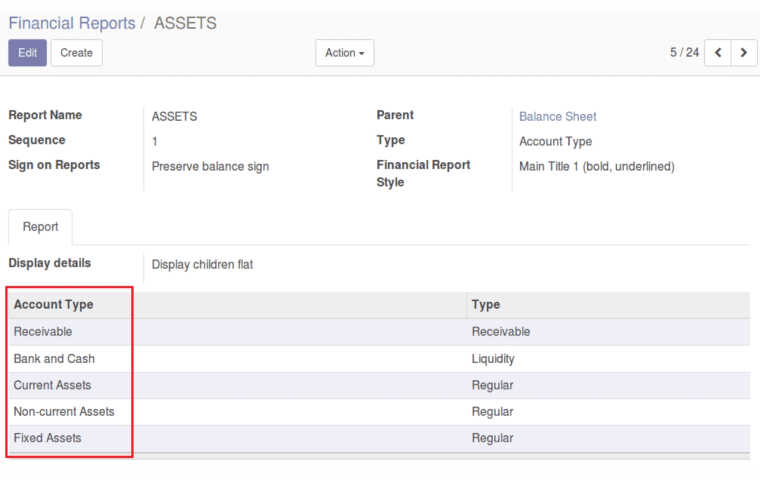
Task: Click Regular type for Non-current Assets
Action: click(x=492, y=412)
